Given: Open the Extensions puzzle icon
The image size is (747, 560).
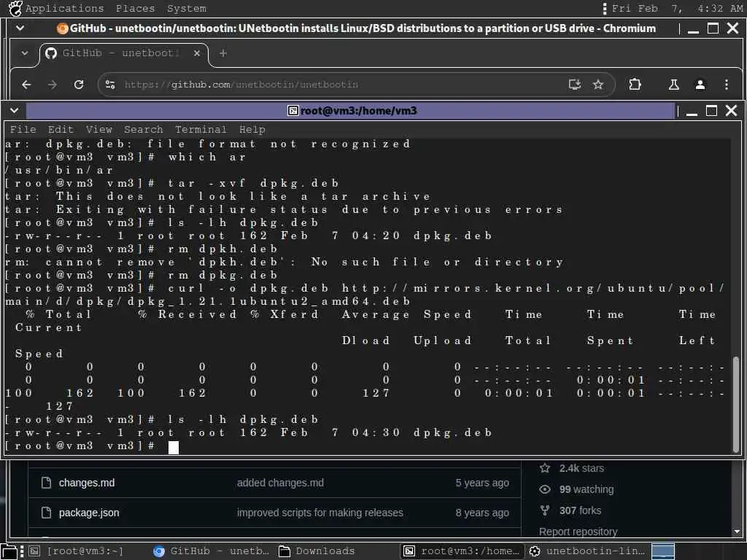Looking at the screenshot, I should (x=635, y=85).
